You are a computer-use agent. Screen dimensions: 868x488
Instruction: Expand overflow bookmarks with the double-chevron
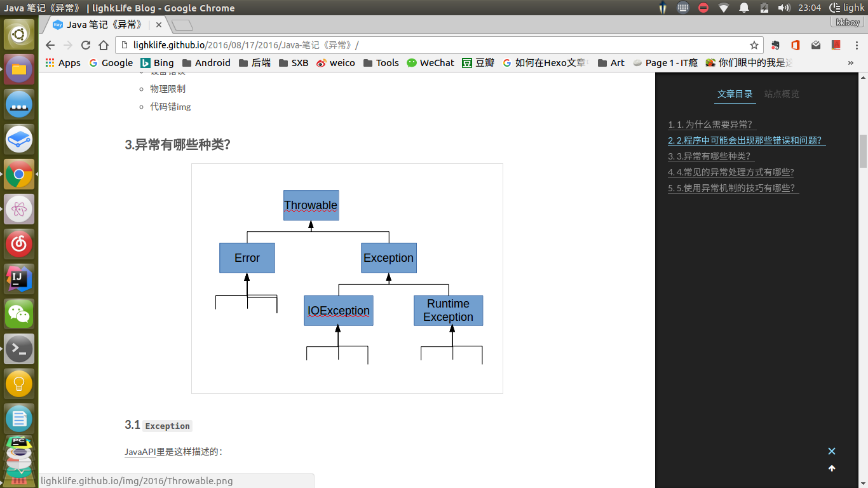pyautogui.click(x=851, y=62)
